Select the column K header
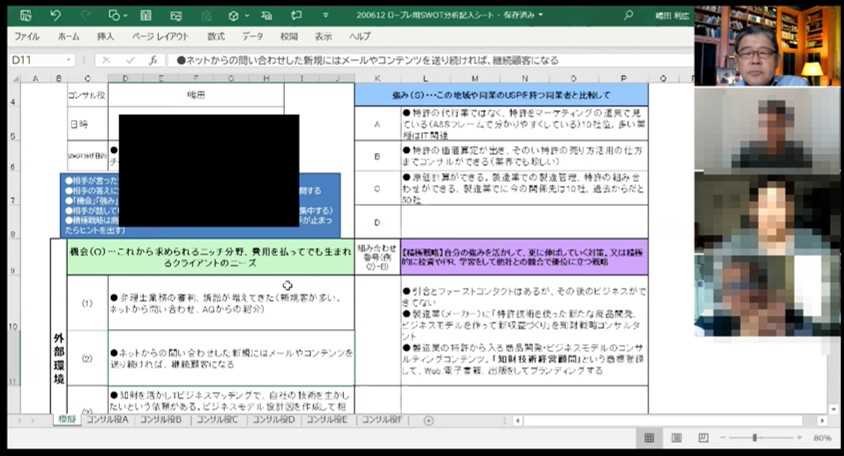Image resolution: width=844 pixels, height=456 pixels. pos(377,78)
